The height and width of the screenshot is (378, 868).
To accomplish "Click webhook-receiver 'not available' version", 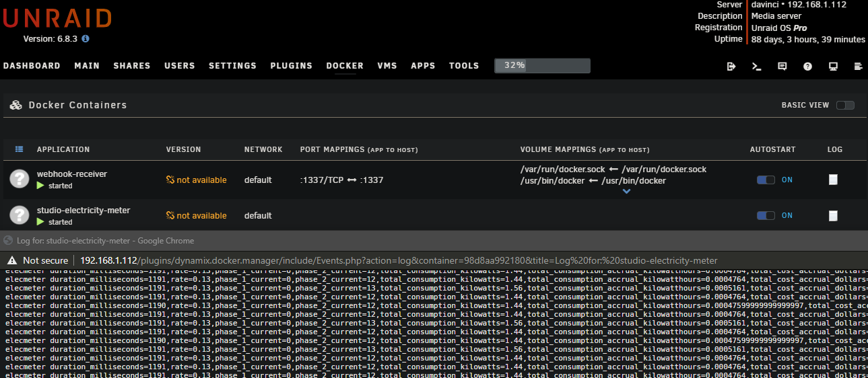I will point(197,180).
